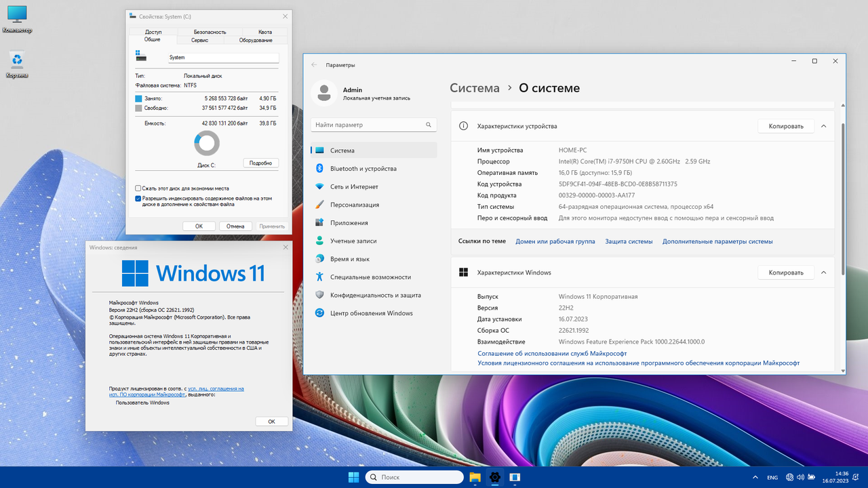This screenshot has height=488, width=868.
Task: Click the network tray icon
Action: tap(790, 477)
